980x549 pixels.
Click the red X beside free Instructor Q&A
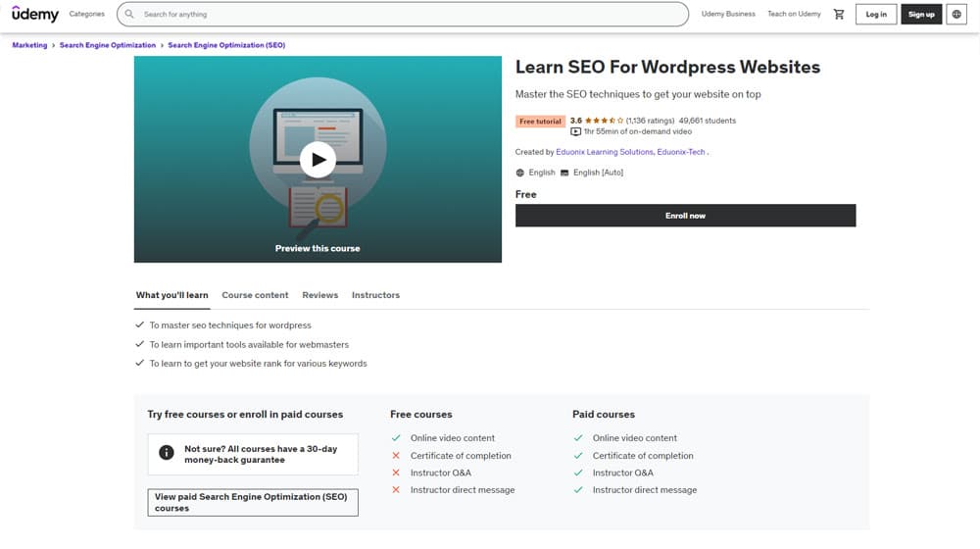[x=396, y=473]
